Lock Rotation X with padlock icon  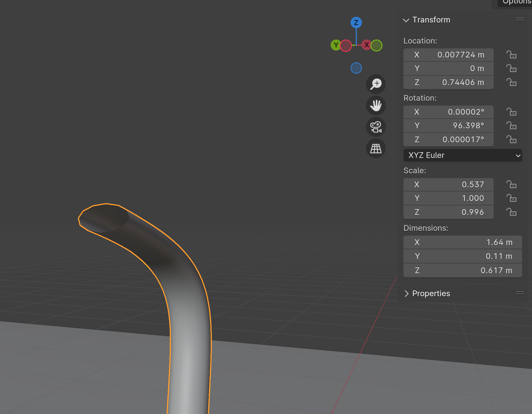511,112
